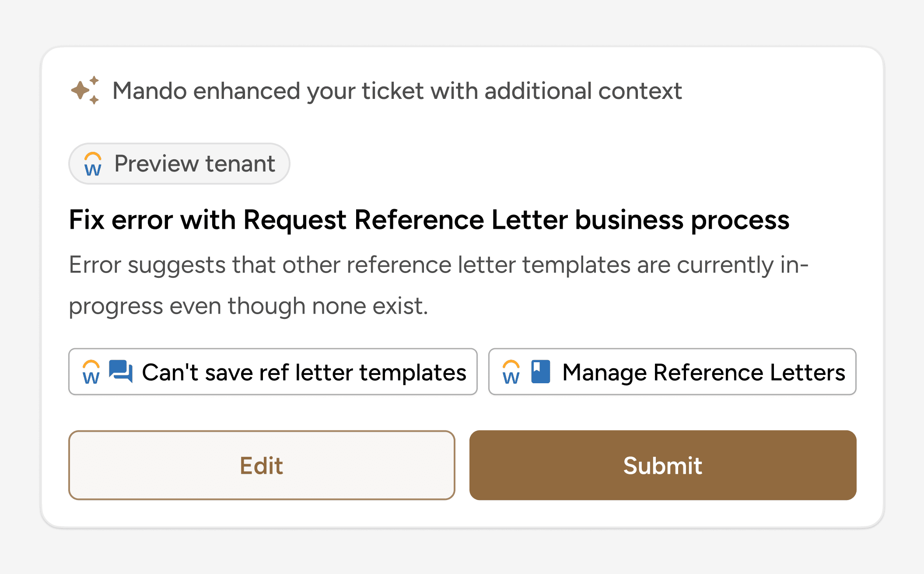The height and width of the screenshot is (574, 924).
Task: Open "Can't save ref letter templates" conversation
Action: pyautogui.click(x=304, y=372)
